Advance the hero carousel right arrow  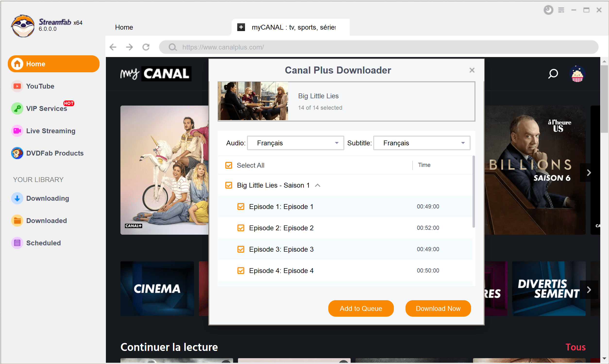589,173
